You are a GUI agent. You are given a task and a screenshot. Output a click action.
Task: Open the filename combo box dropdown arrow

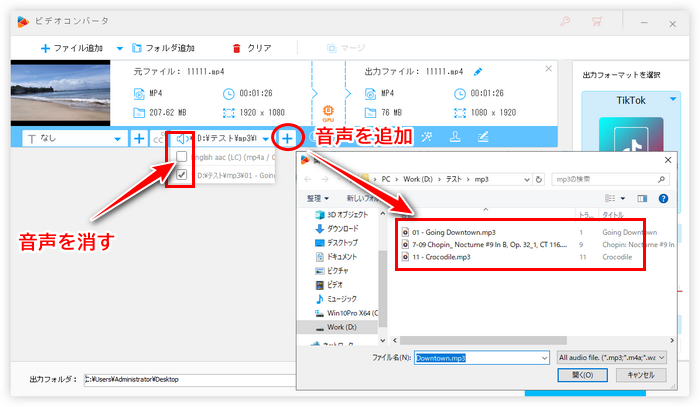(545, 358)
